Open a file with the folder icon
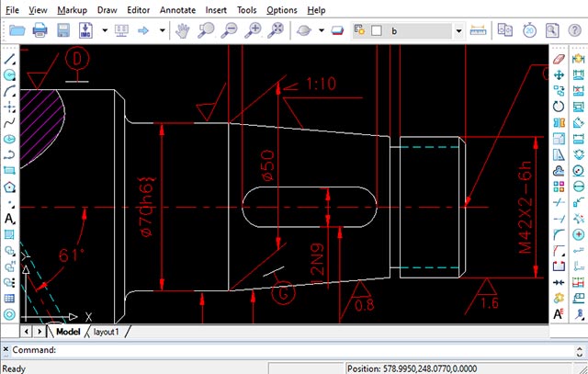This screenshot has height=374, width=588. pyautogui.click(x=17, y=30)
